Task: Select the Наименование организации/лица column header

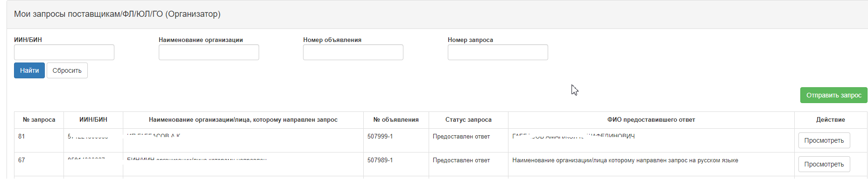Action: click(x=243, y=120)
